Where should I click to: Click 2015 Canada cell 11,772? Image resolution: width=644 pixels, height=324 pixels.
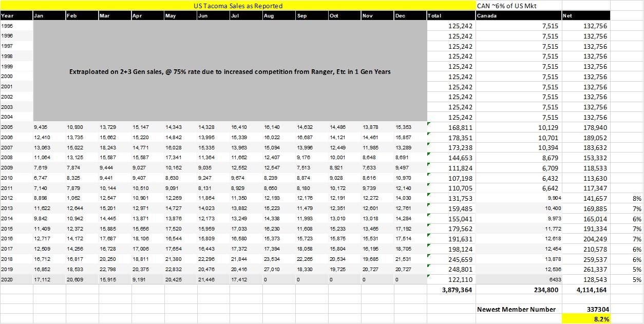click(x=519, y=228)
